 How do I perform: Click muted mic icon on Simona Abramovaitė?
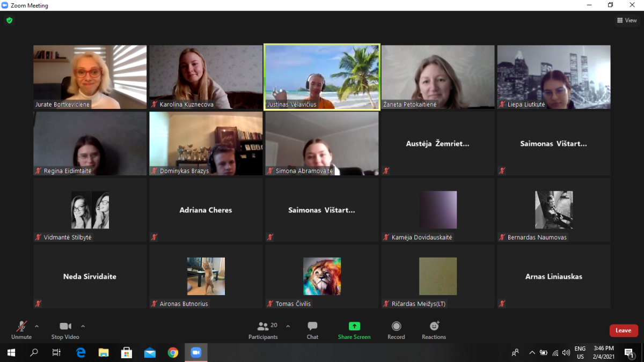[x=270, y=171]
